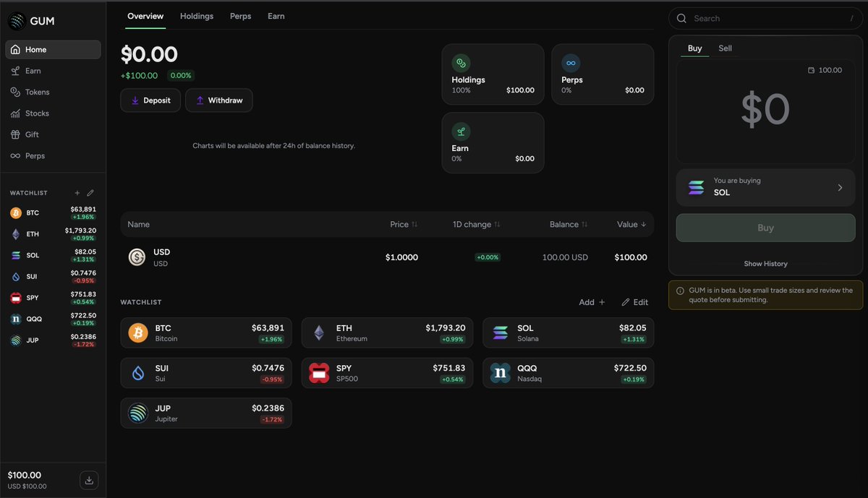
Task: Open Earn in the sidebar
Action: coord(53,71)
